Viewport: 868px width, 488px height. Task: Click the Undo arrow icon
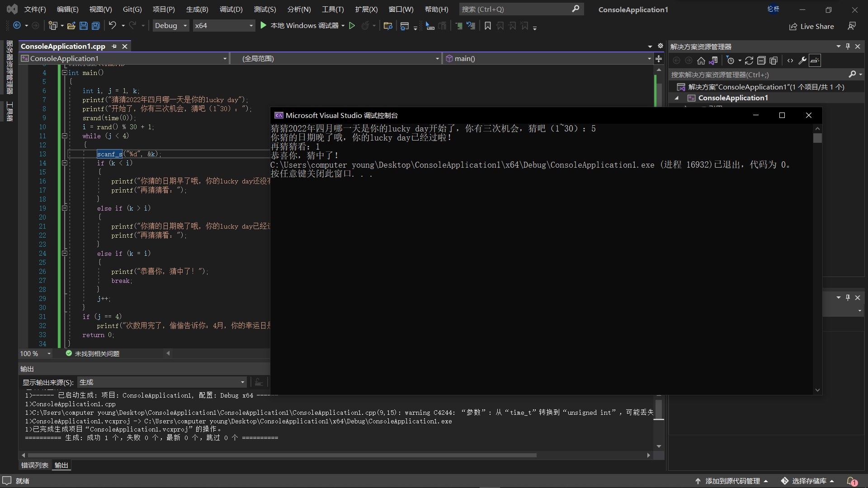point(113,26)
